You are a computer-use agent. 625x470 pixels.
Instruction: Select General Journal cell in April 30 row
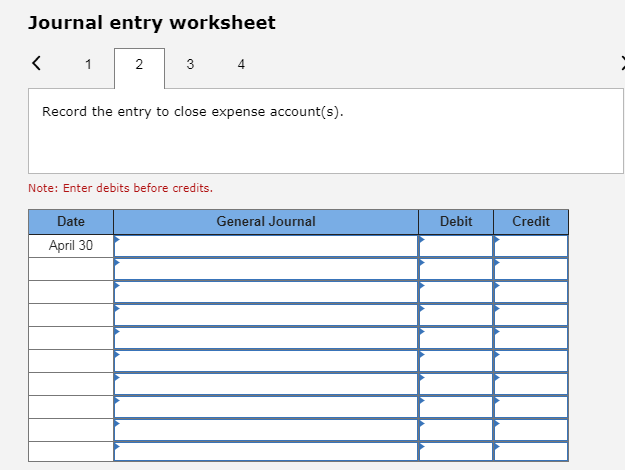coord(266,246)
